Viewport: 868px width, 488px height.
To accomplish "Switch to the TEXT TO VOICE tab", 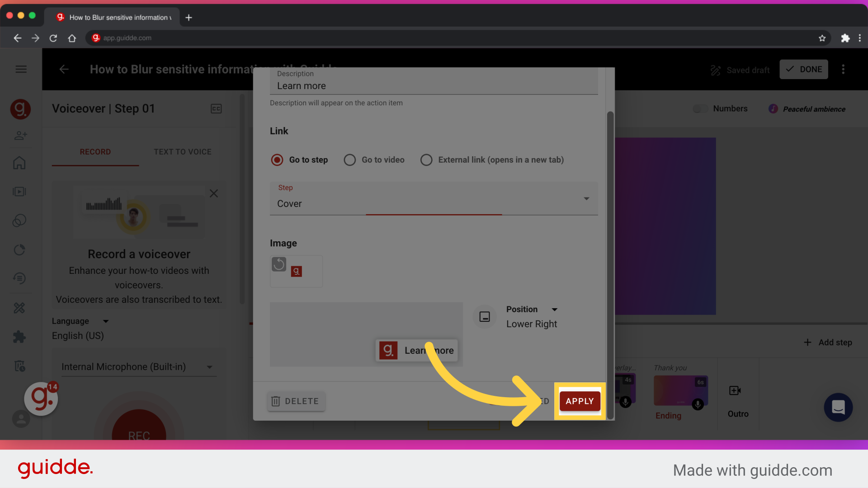I will pos(183,152).
